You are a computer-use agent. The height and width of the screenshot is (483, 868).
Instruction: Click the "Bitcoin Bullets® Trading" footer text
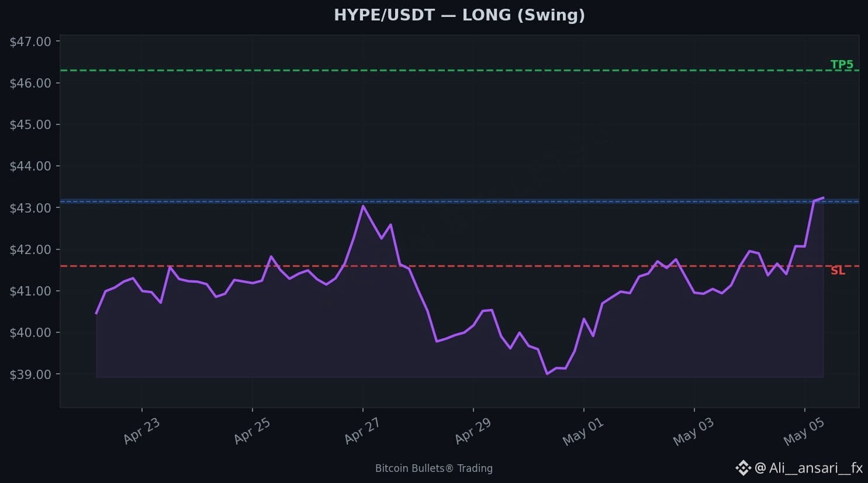(x=434, y=468)
